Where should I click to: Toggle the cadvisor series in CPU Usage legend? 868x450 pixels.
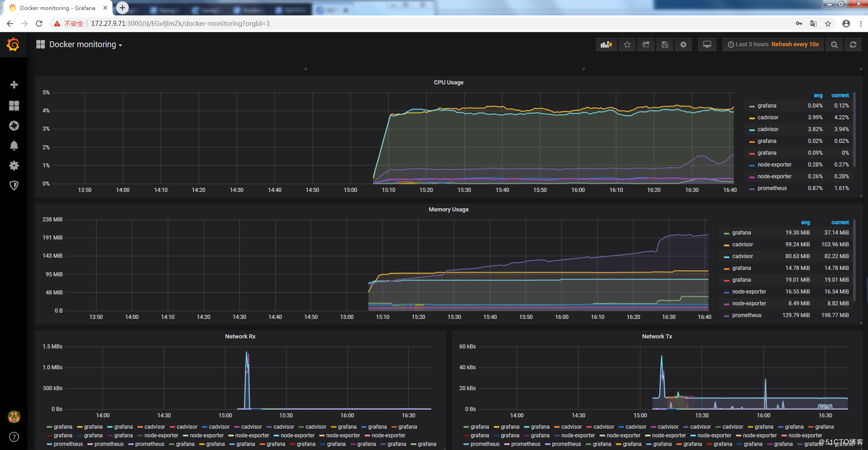click(767, 117)
